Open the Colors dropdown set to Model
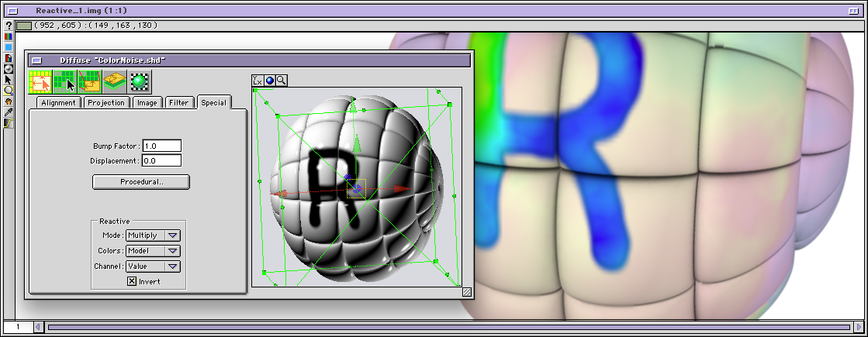Screen dimensions: 868x337 [x=154, y=251]
